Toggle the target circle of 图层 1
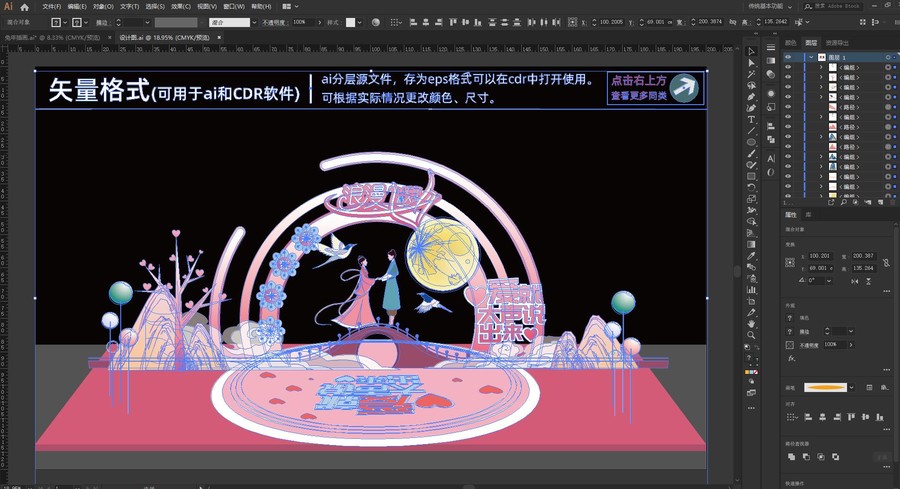Viewport: 900px width, 489px height. (x=888, y=57)
